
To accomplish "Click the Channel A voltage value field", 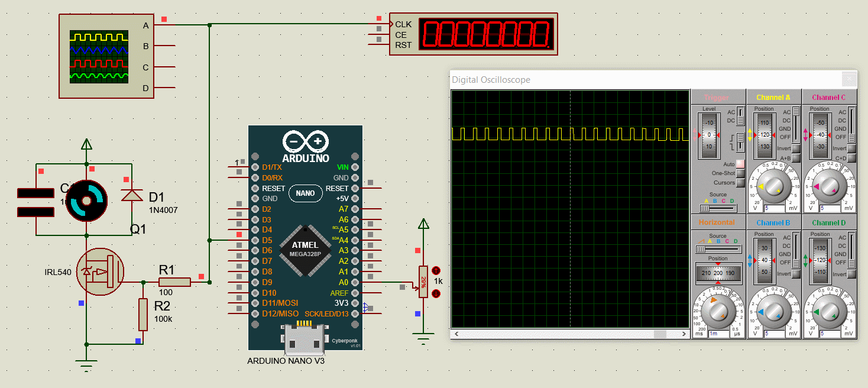I will (x=773, y=209).
